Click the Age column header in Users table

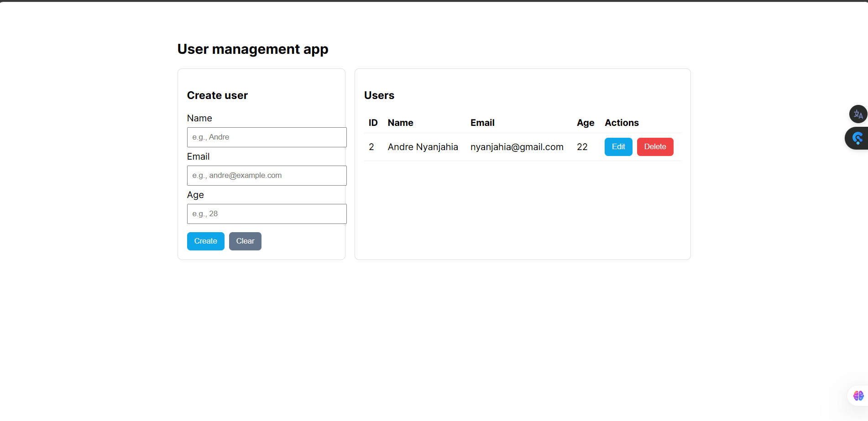coord(585,123)
